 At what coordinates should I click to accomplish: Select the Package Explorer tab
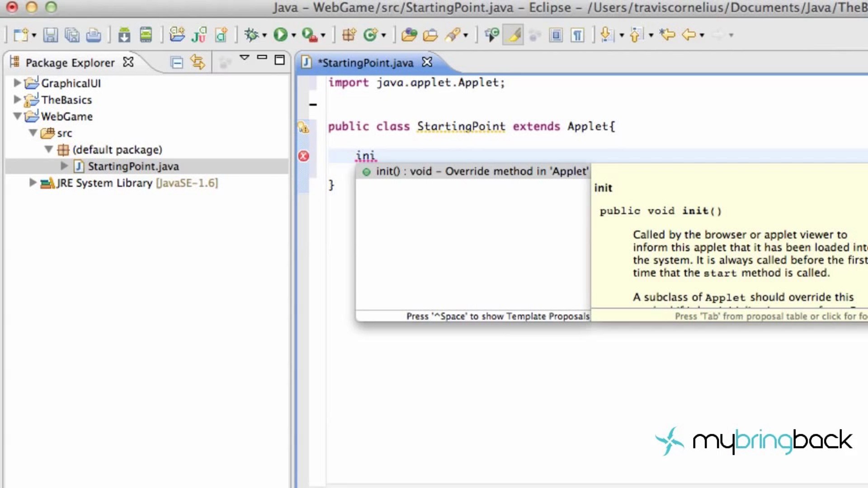pos(70,62)
